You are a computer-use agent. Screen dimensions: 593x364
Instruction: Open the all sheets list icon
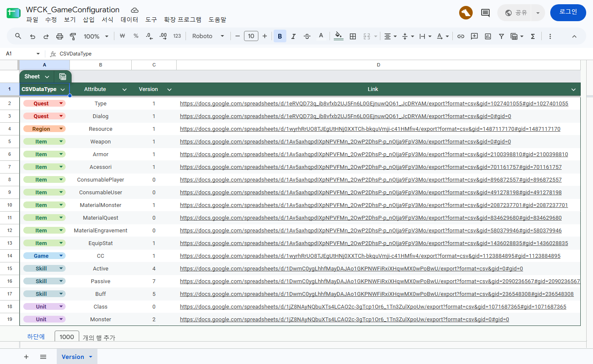[43, 357]
